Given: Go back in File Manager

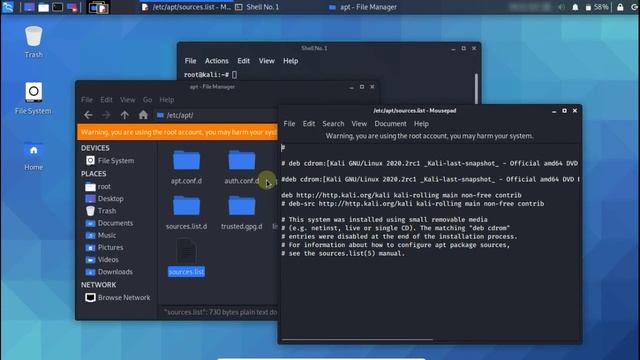Looking at the screenshot, I should (x=88, y=115).
